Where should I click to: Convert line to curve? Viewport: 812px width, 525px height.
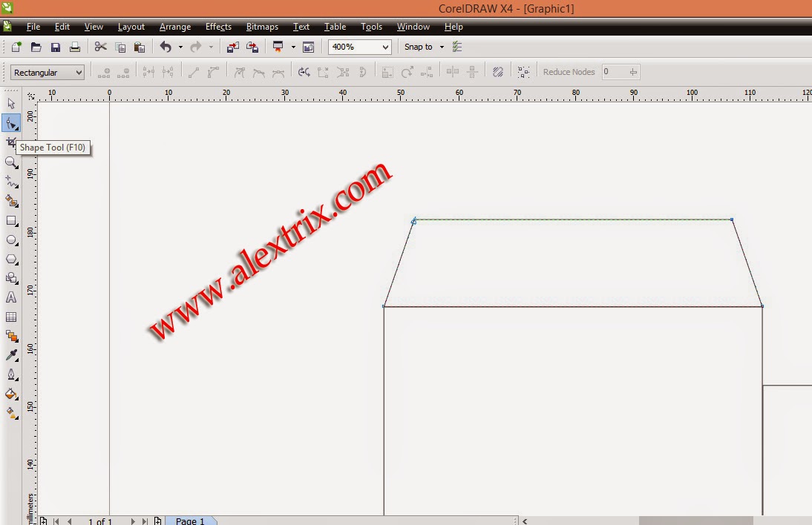click(213, 73)
